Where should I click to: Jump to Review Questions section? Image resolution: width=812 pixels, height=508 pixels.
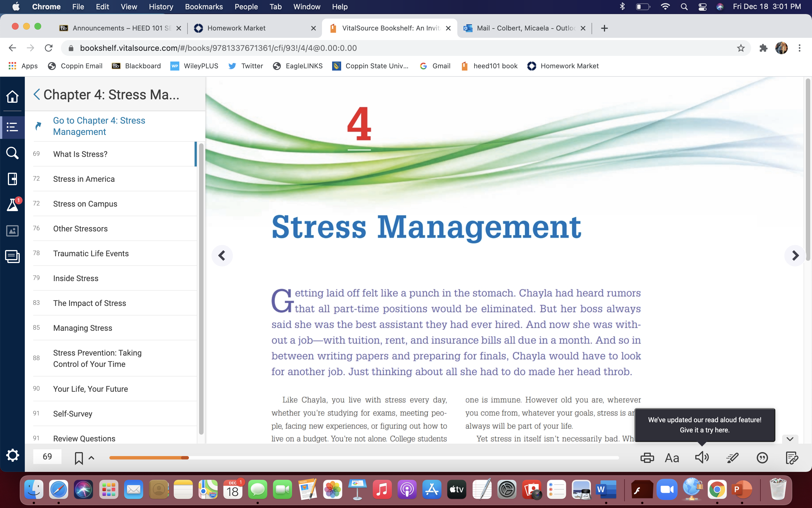115,439
